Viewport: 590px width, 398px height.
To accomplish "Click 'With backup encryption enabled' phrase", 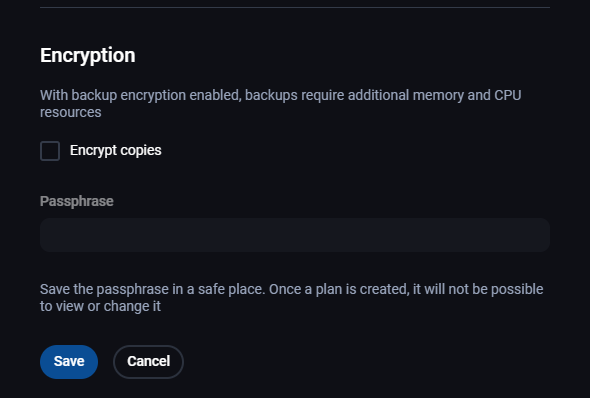I will pyautogui.click(x=141, y=95).
